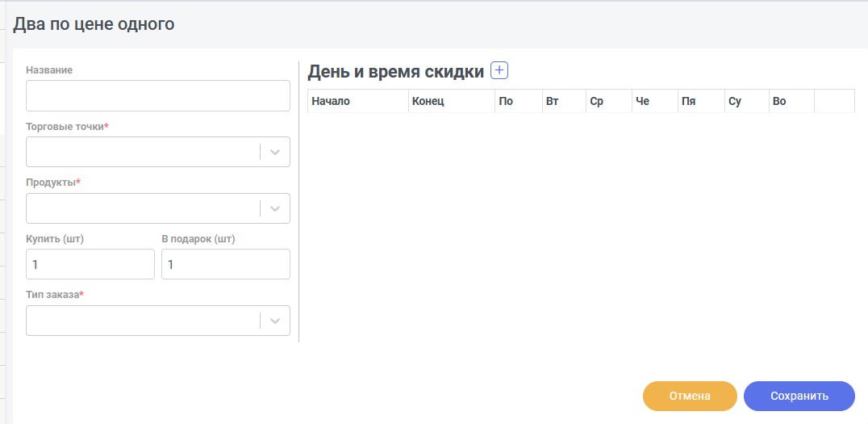The width and height of the screenshot is (868, 424).
Task: Click the День и время скидки heading
Action: (396, 72)
